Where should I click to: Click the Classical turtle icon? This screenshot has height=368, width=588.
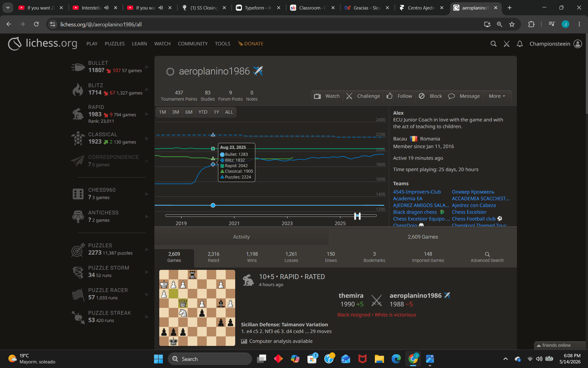pos(78,138)
